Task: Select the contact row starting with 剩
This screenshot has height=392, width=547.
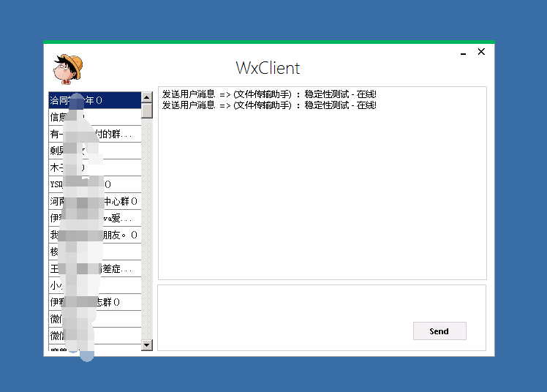Action: tap(95, 151)
